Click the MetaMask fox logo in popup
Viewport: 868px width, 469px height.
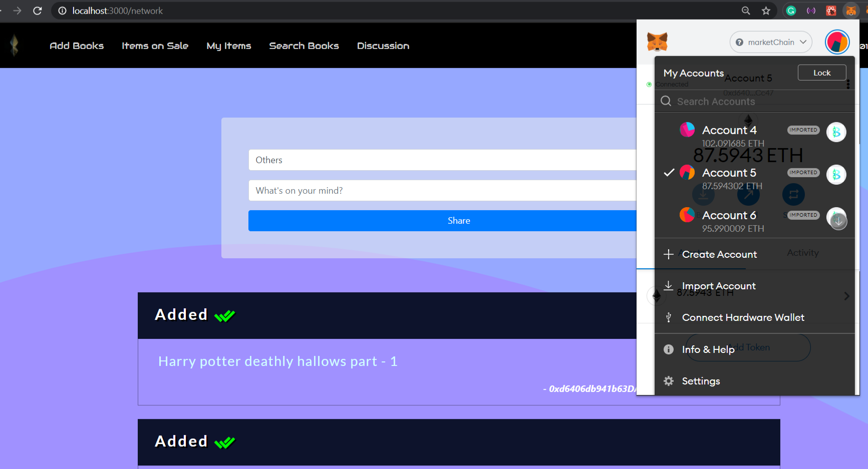click(x=657, y=42)
